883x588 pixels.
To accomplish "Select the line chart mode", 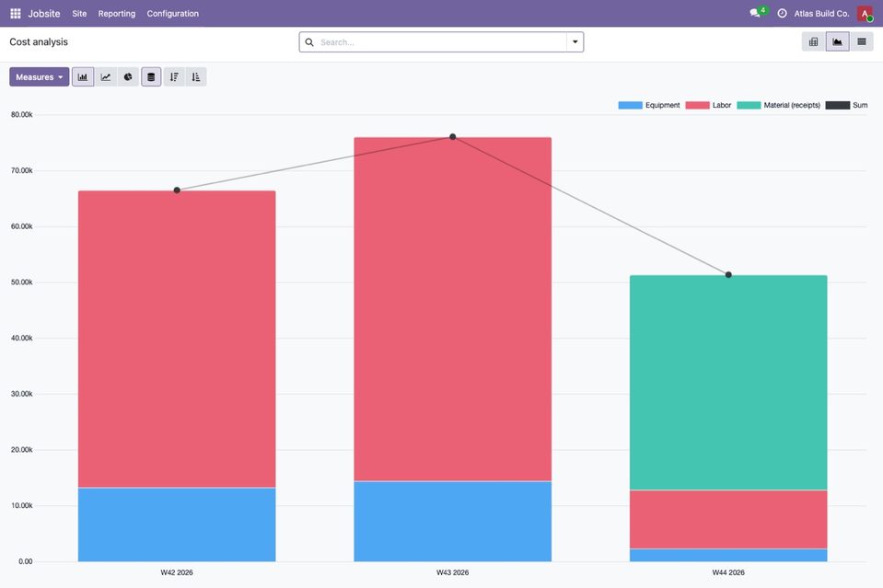I will coord(106,77).
